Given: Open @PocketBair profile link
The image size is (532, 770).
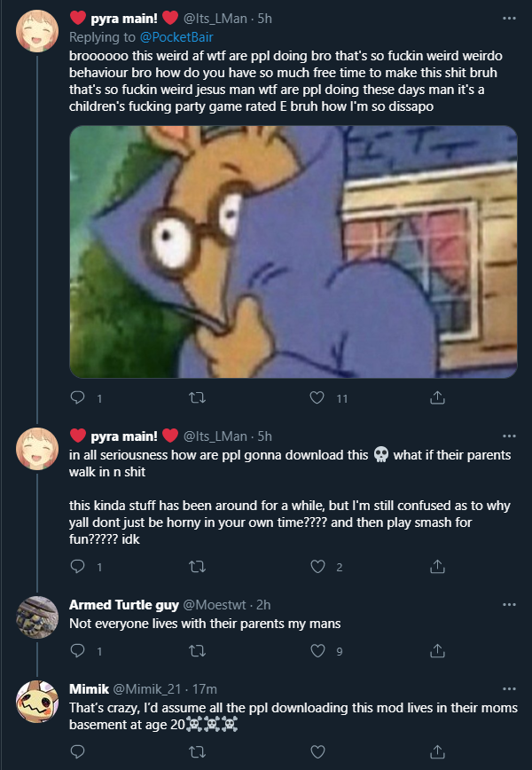Looking at the screenshot, I should pos(176,37).
